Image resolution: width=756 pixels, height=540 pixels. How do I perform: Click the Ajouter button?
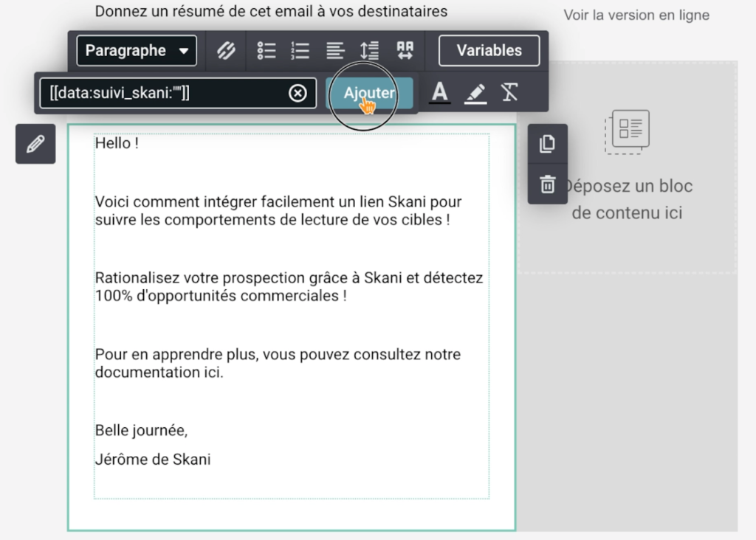369,93
